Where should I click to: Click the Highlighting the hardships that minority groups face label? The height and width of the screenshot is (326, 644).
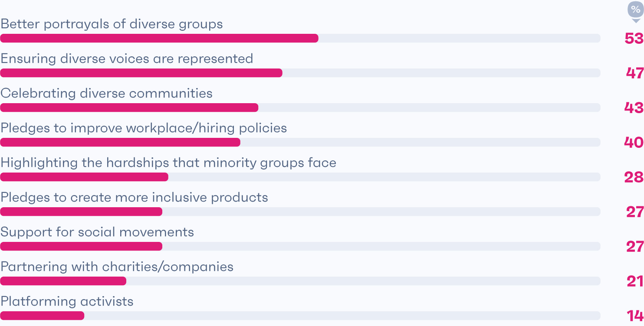[168, 163]
